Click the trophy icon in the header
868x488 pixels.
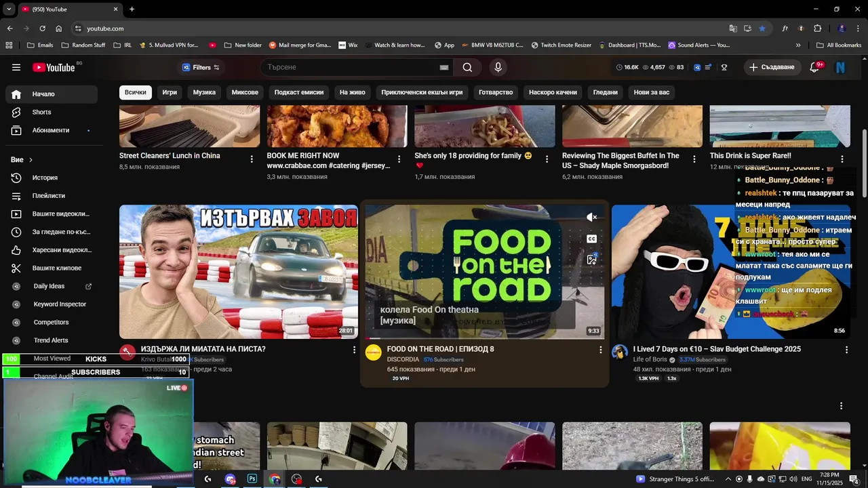click(x=724, y=67)
